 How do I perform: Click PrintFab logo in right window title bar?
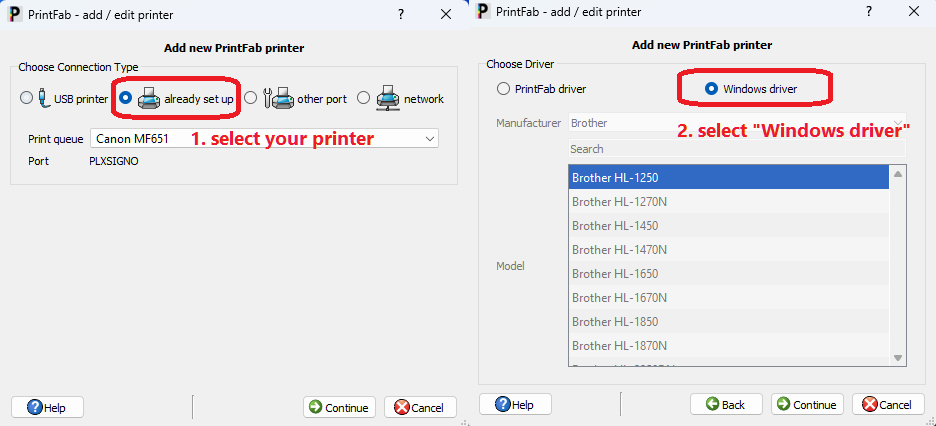pos(484,11)
